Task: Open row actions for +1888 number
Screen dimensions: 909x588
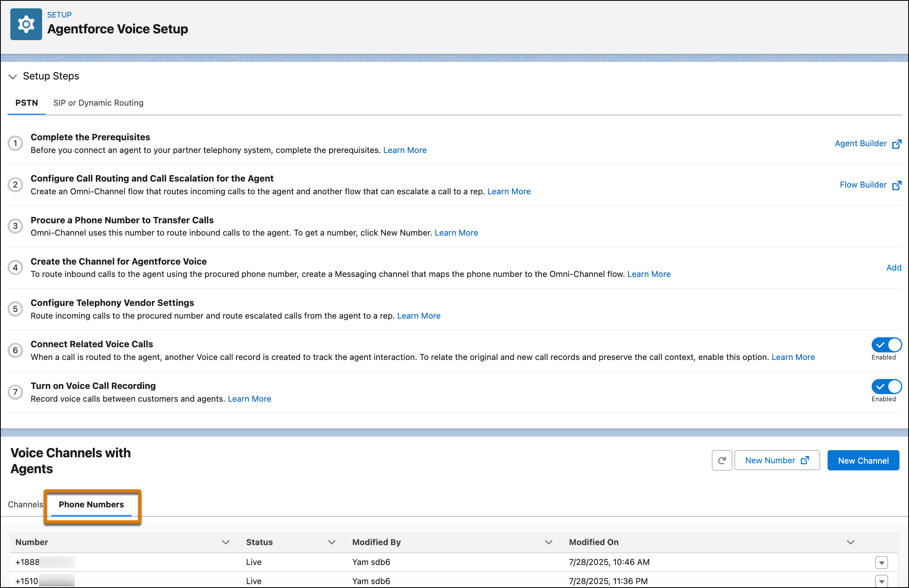Action: pyautogui.click(x=882, y=563)
